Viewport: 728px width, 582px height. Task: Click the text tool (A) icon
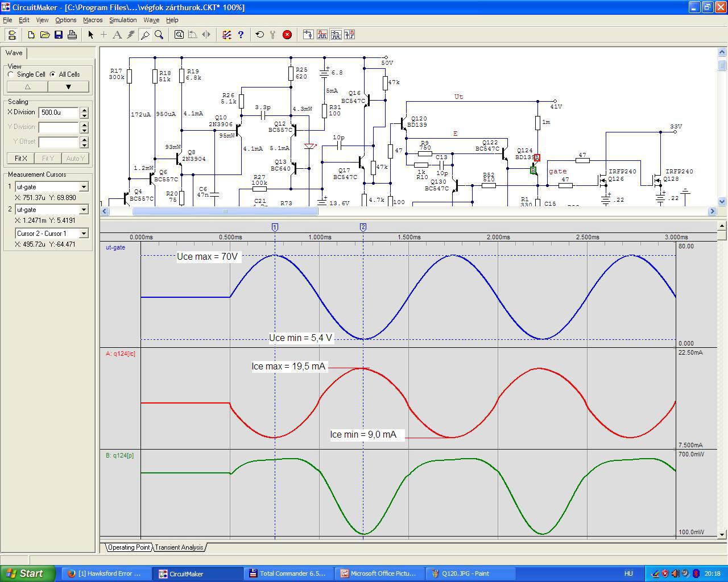pyautogui.click(x=117, y=35)
